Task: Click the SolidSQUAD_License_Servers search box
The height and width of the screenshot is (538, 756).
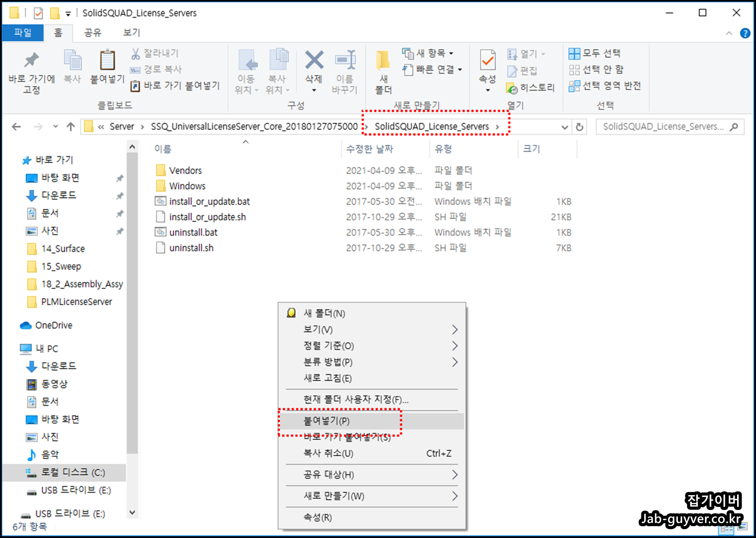Action: pyautogui.click(x=670, y=126)
